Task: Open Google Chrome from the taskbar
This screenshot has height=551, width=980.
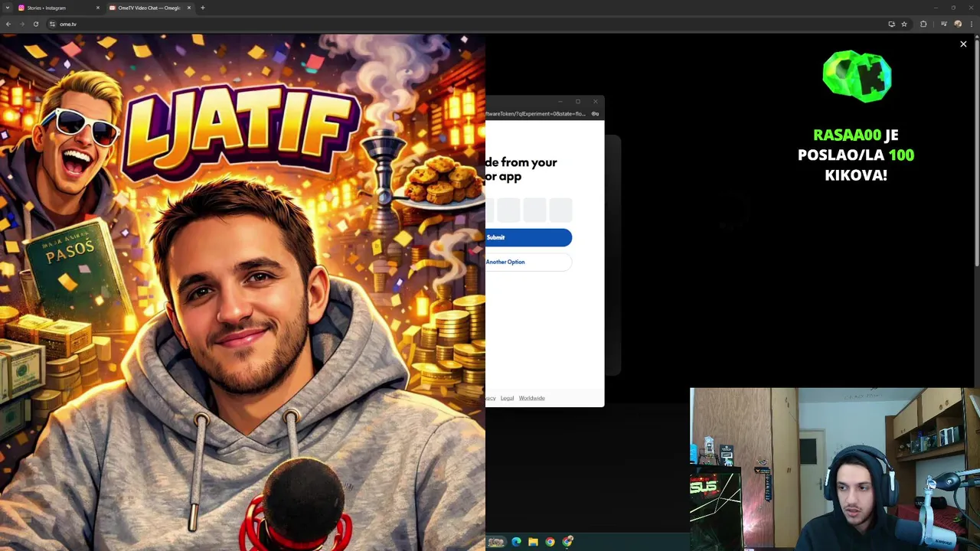Action: tap(550, 542)
